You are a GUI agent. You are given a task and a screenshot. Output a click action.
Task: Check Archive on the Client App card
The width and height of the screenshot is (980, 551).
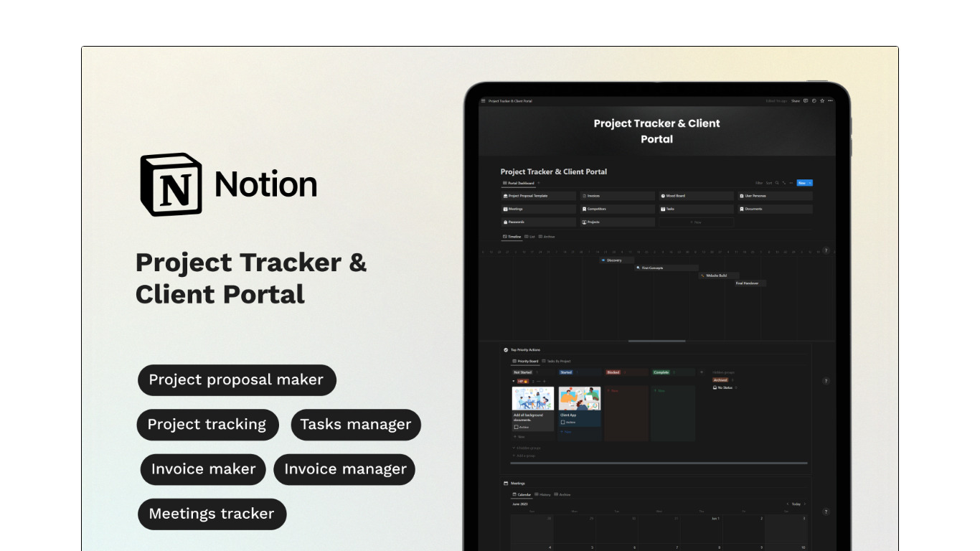[x=563, y=422]
